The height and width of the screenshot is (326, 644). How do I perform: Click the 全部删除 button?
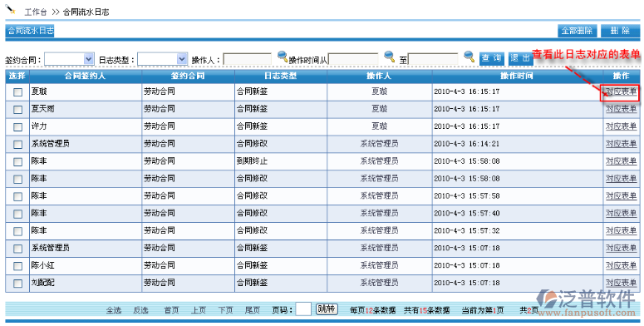click(577, 31)
